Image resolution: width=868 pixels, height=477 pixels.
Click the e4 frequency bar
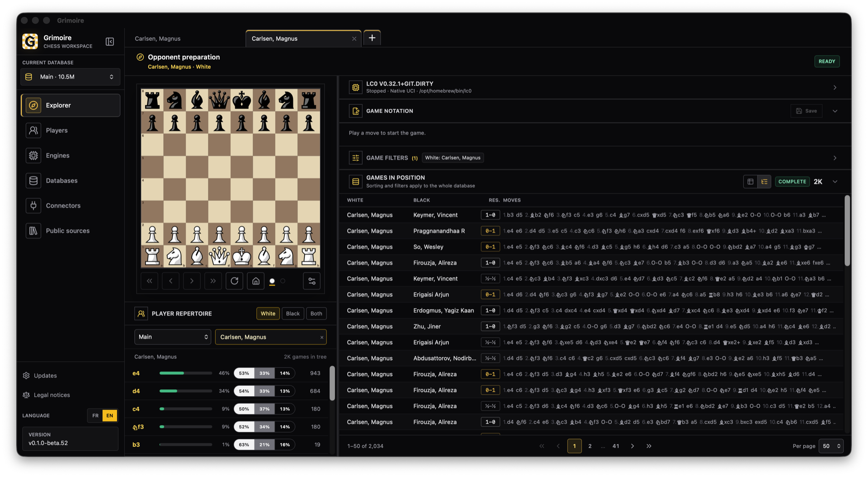[x=185, y=373]
